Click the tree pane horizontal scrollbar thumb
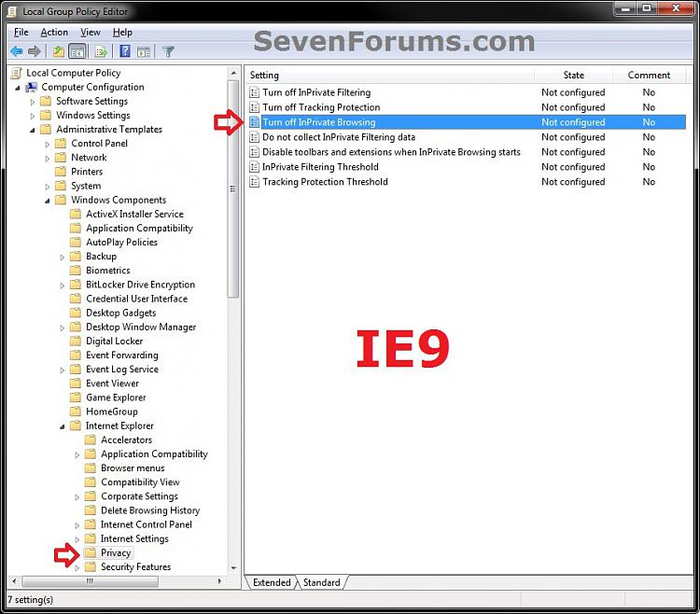700x614 pixels. [x=90, y=581]
